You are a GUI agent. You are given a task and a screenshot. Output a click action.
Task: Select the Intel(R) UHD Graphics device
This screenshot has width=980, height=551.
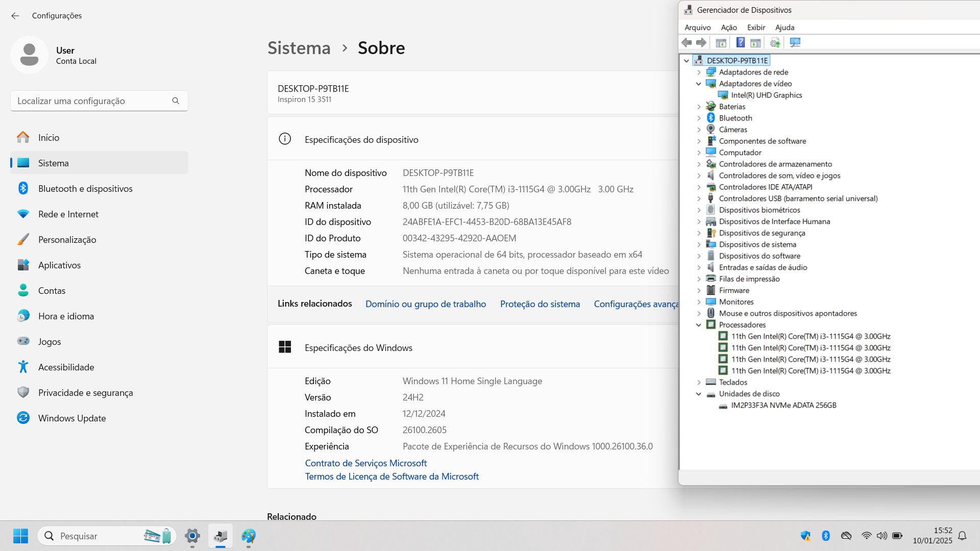click(767, 95)
